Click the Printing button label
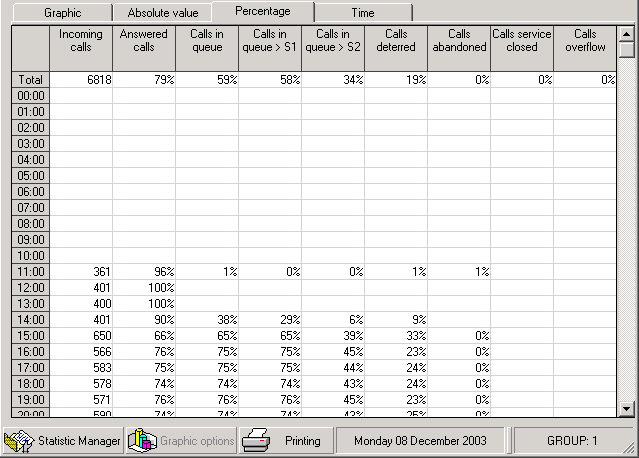The width and height of the screenshot is (639, 458). [303, 440]
